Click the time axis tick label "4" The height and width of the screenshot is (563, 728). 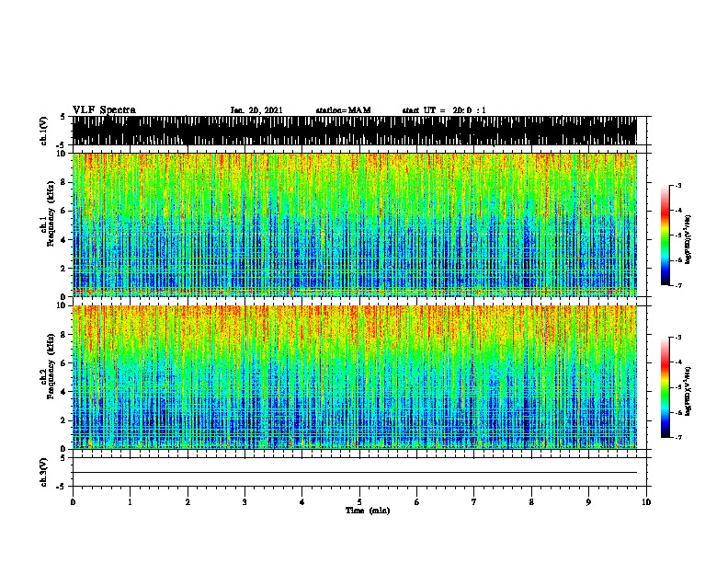[x=302, y=502]
